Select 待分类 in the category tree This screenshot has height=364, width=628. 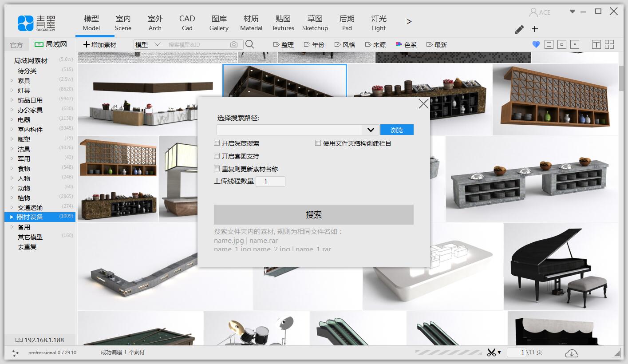click(27, 71)
